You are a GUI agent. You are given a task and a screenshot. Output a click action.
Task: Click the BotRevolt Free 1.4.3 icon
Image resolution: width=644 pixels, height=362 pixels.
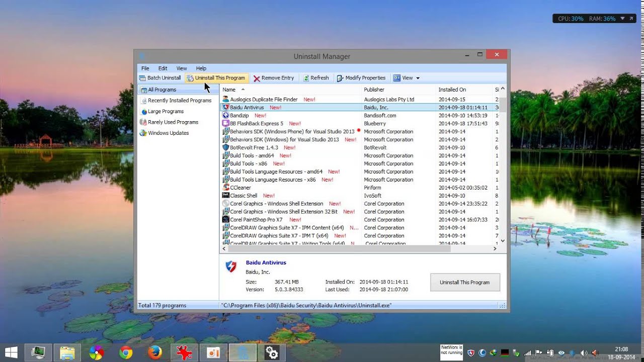coord(226,148)
